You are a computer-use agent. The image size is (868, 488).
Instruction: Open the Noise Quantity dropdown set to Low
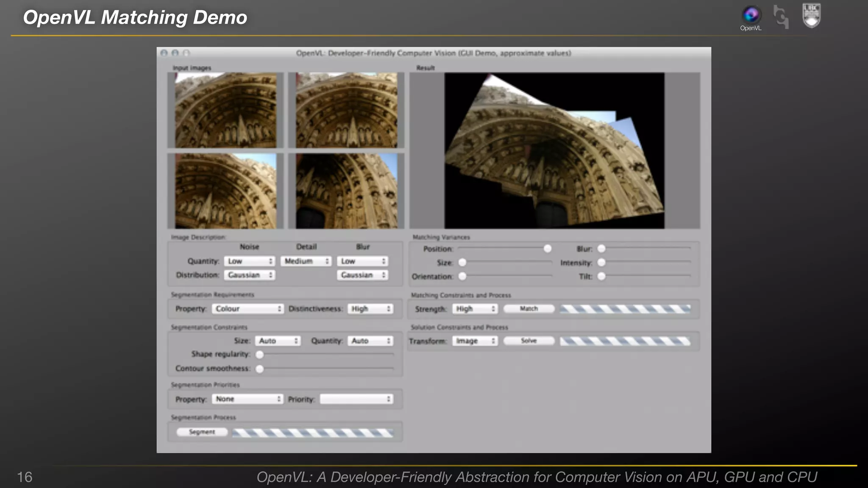coord(250,261)
